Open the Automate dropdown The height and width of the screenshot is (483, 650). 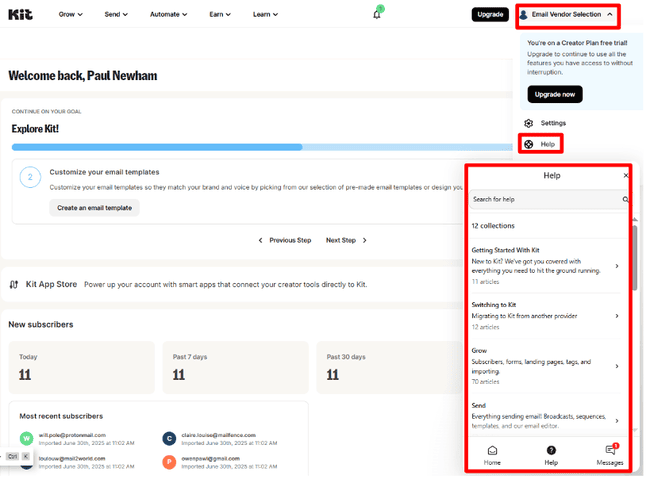point(168,15)
